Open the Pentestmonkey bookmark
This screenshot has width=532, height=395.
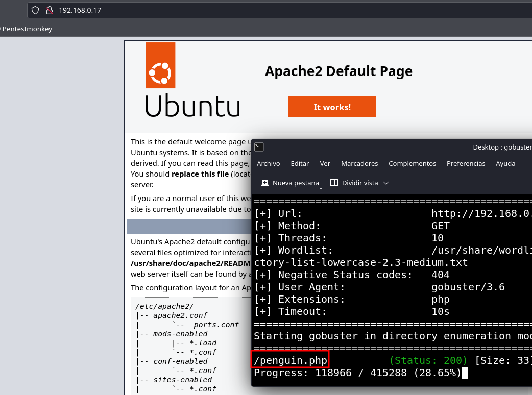click(27, 29)
